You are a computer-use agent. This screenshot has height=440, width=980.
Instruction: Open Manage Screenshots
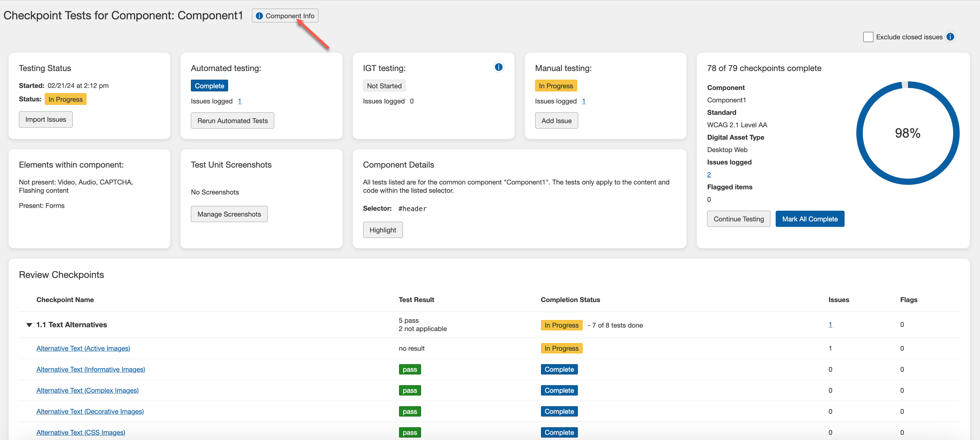point(229,214)
